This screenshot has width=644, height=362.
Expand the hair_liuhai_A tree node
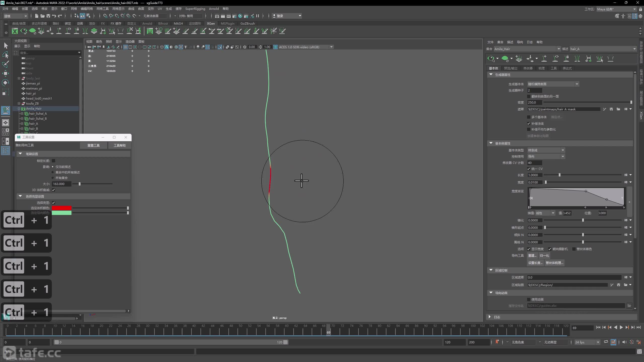click(x=22, y=113)
